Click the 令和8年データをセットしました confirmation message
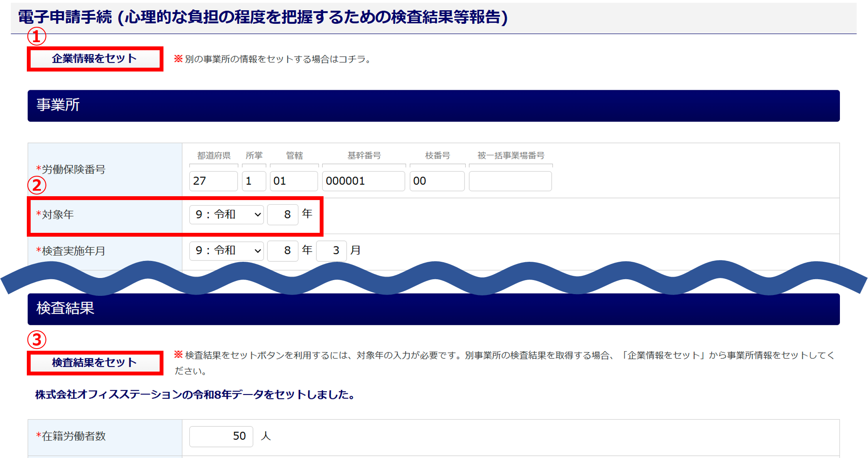This screenshot has height=458, width=868. pos(195,395)
